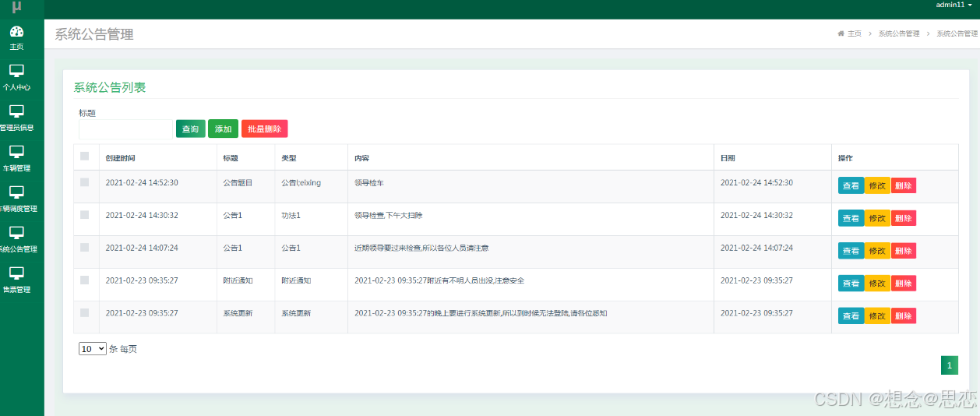Check the 系统更新 row checkbox

85,313
